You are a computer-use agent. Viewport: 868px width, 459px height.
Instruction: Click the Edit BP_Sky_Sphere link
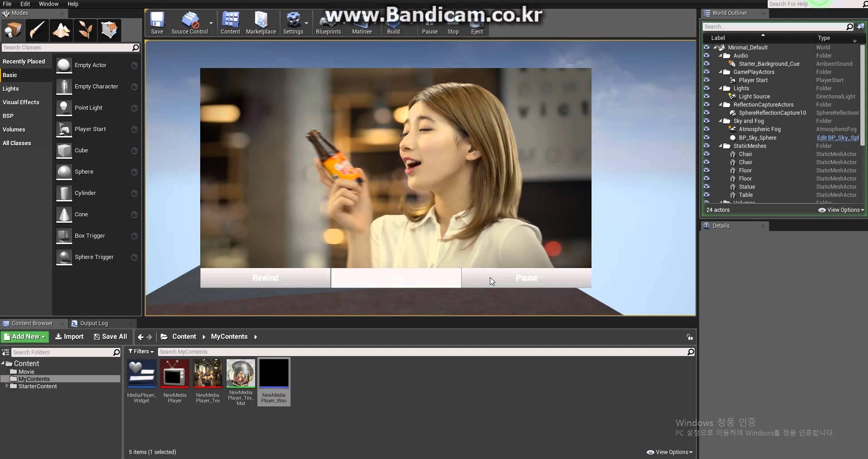click(837, 137)
